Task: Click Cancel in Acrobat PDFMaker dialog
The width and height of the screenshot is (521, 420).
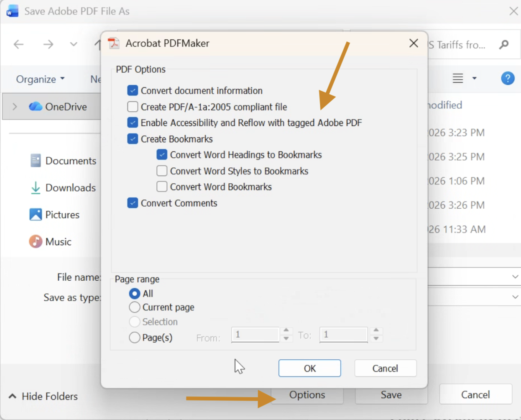Action: tap(386, 368)
